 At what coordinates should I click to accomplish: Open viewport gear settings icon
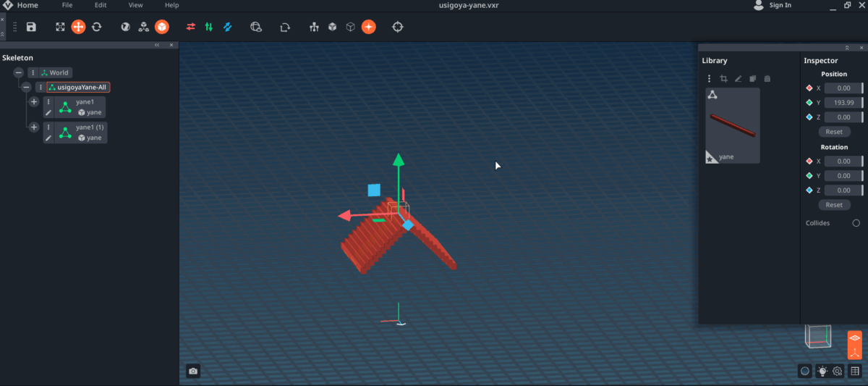click(x=838, y=371)
